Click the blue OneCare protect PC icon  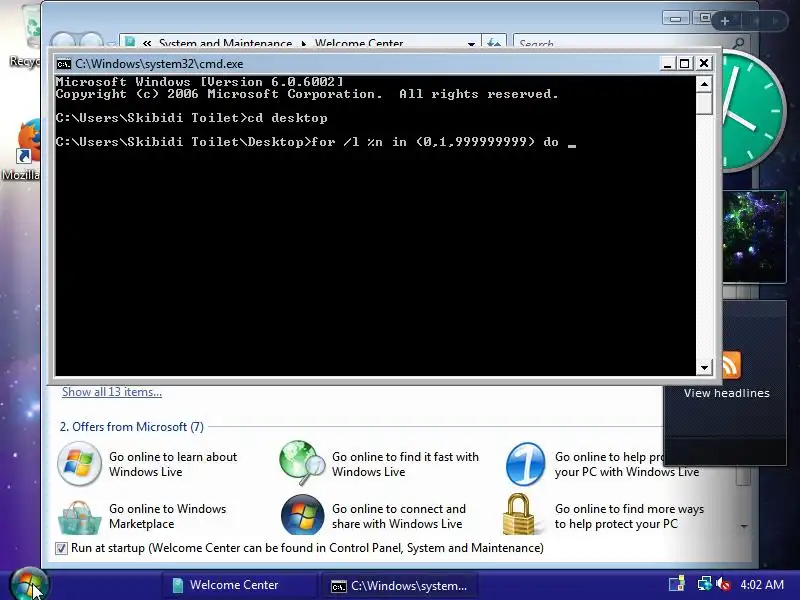[525, 464]
